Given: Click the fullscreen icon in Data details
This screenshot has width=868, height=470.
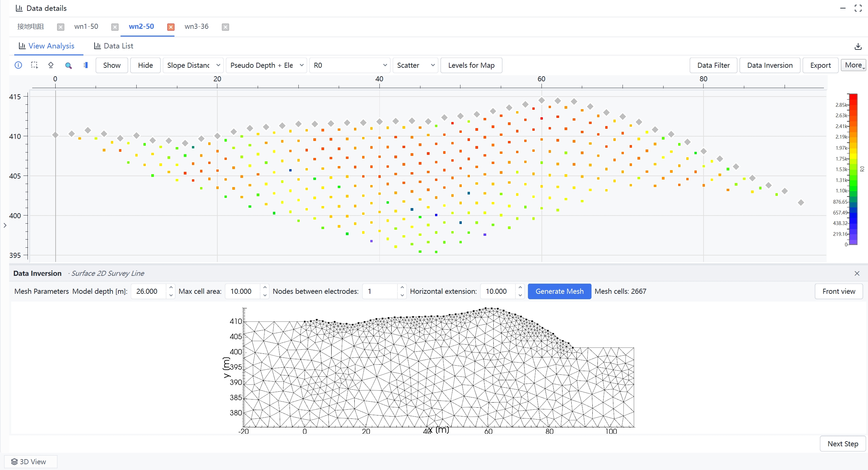Looking at the screenshot, I should tap(858, 8).
